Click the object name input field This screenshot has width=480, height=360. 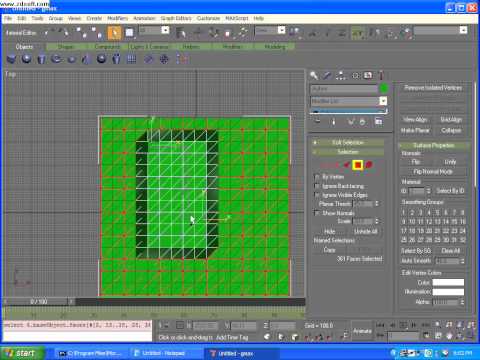click(344, 89)
